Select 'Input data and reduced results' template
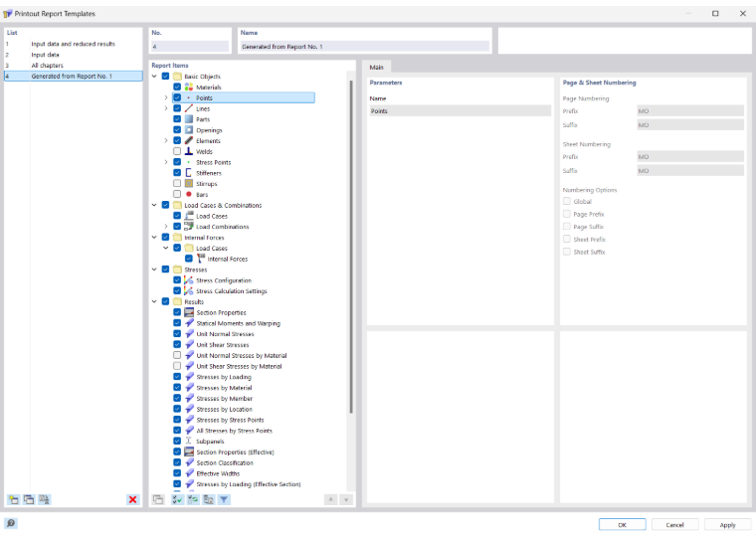This screenshot has width=756, height=541. pyautogui.click(x=74, y=44)
